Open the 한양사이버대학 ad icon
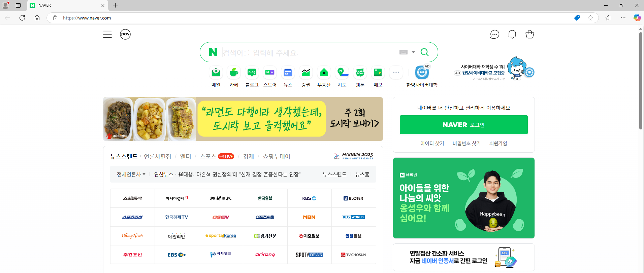The image size is (644, 273). (x=422, y=72)
